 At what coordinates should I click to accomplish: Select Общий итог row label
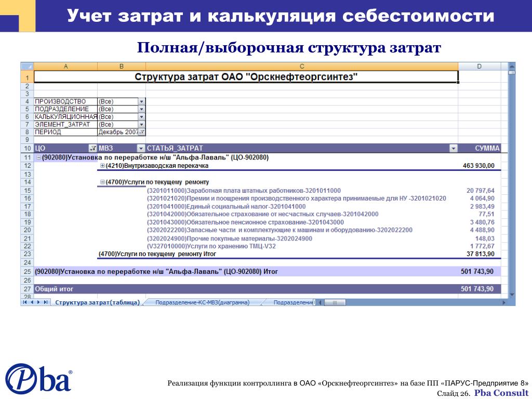tap(54, 289)
